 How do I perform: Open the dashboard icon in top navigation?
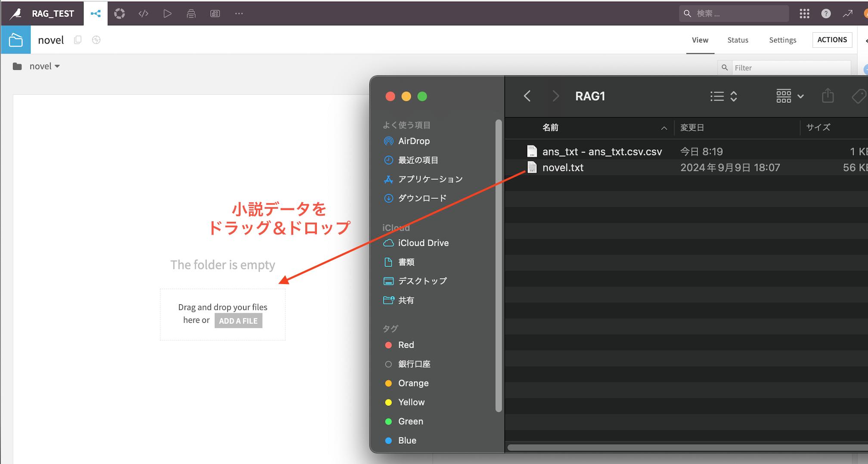click(x=215, y=14)
